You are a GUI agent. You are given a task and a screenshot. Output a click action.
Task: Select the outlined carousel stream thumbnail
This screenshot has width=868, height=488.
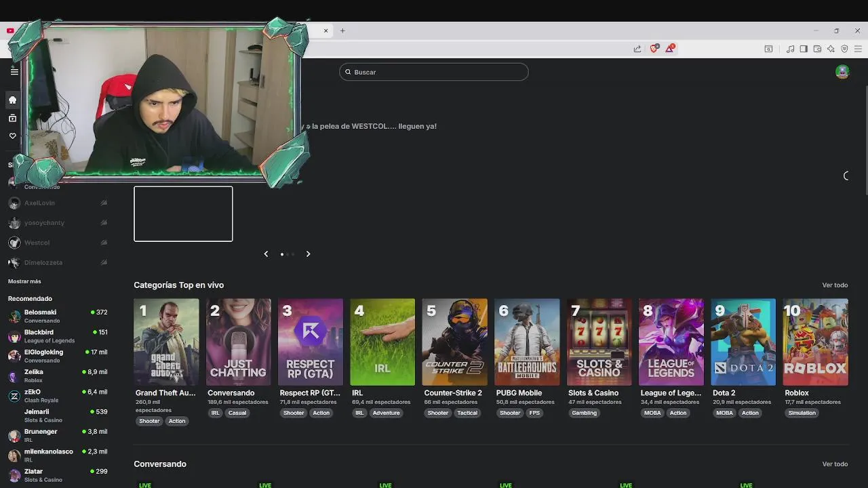point(183,213)
